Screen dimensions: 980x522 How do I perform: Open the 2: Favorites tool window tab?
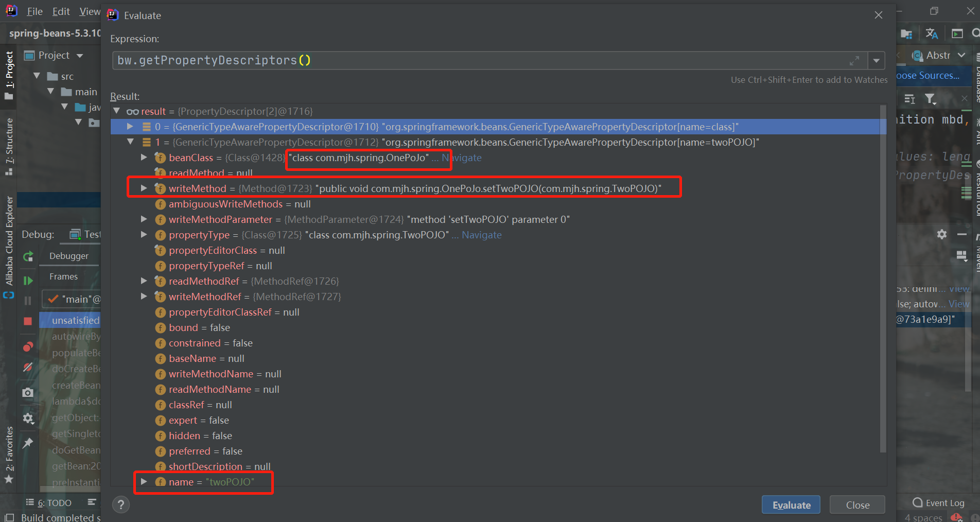coord(9,455)
